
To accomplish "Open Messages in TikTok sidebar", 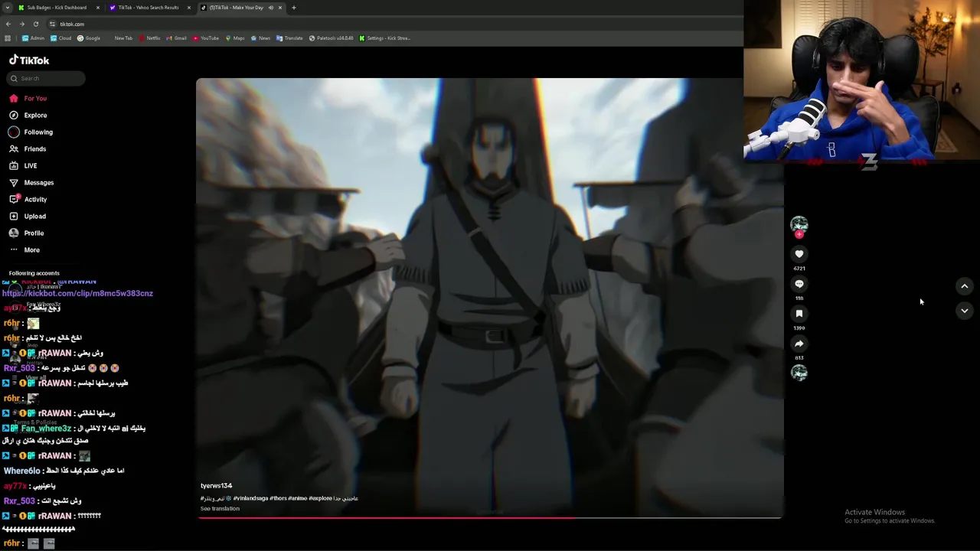I will click(x=31, y=183).
